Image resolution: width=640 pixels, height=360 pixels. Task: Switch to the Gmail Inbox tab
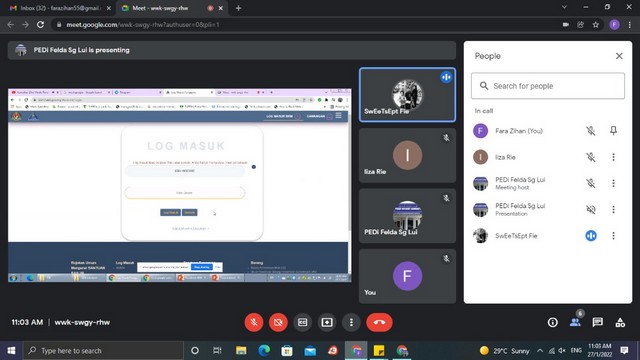coord(60,8)
